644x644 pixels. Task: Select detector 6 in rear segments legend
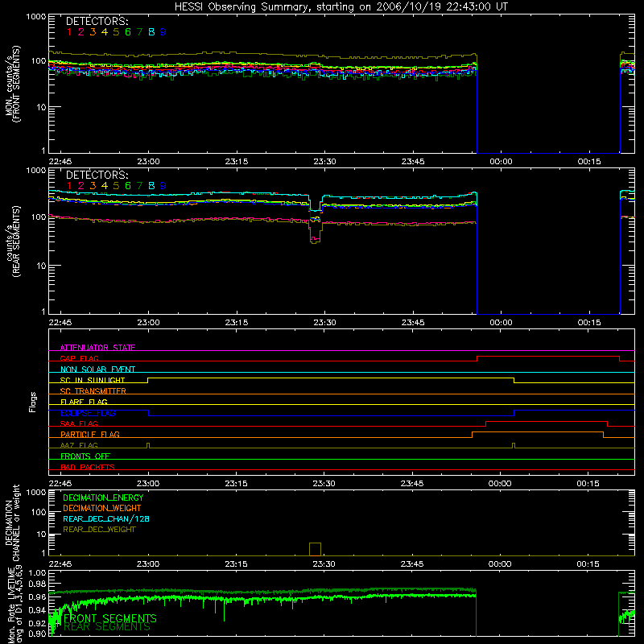point(128,186)
